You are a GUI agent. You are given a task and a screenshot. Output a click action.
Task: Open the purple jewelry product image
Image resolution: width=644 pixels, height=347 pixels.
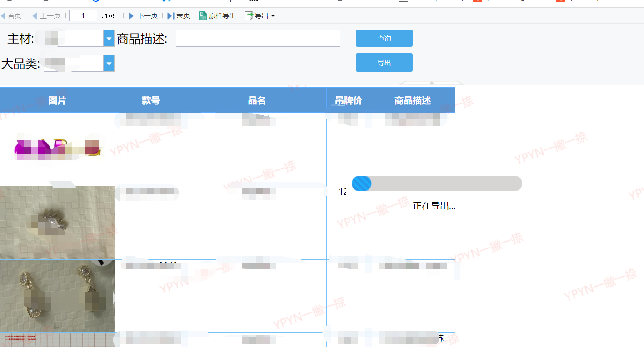[x=57, y=149]
